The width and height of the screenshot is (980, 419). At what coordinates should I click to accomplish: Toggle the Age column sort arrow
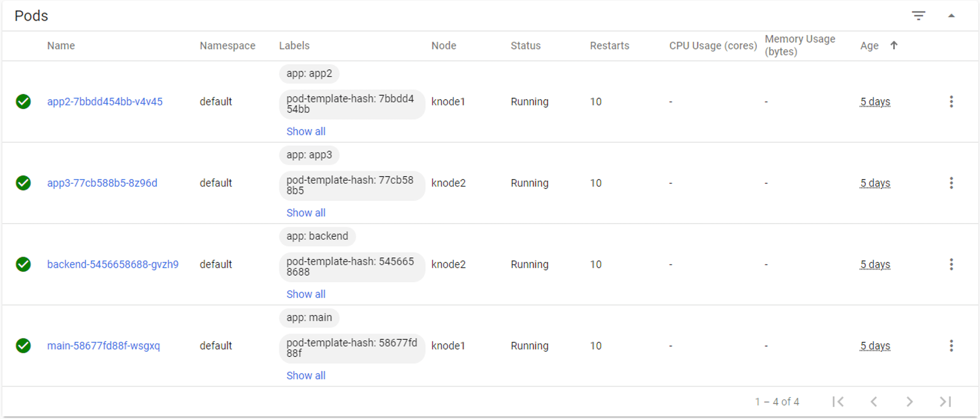pyautogui.click(x=894, y=45)
